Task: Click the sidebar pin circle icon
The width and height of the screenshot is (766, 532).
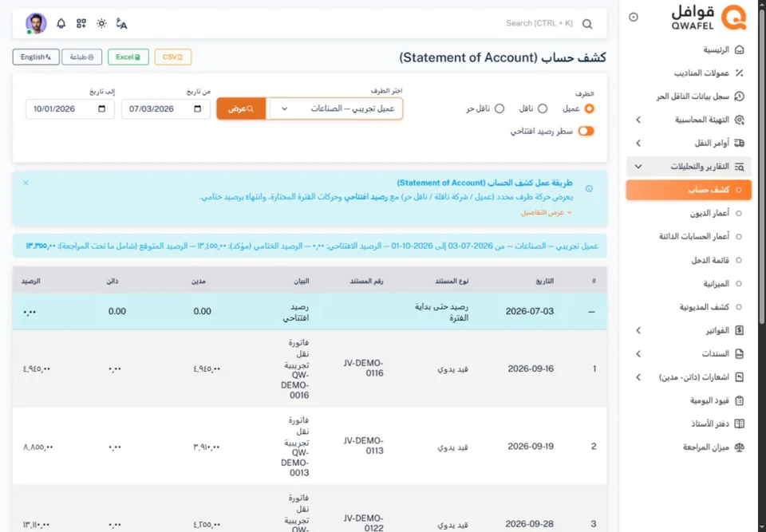Action: 633,17
